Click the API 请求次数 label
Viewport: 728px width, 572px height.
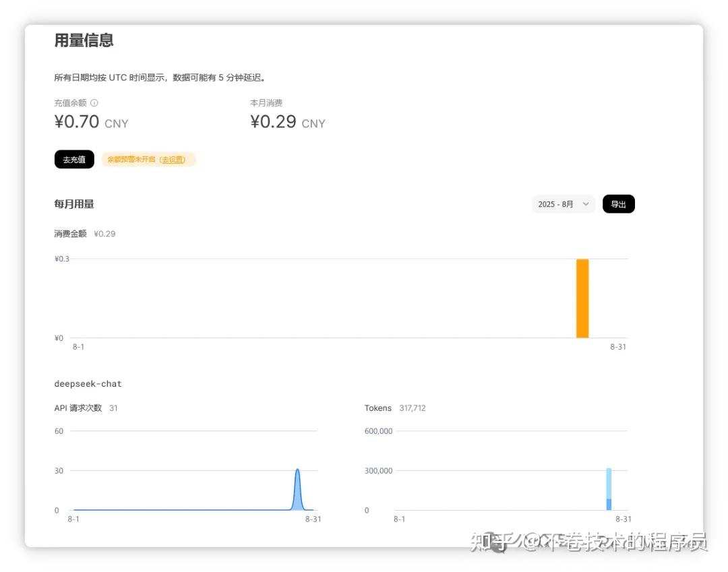pyautogui.click(x=78, y=408)
